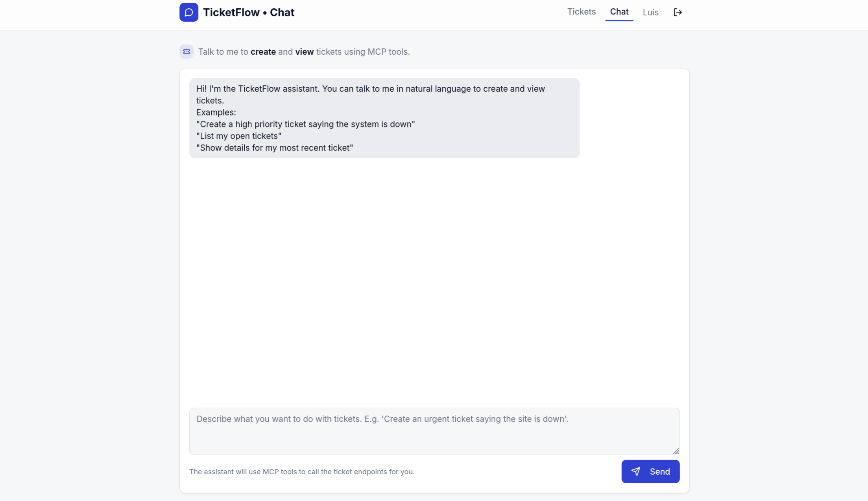Click the logout arrow icon
Image resolution: width=868 pixels, height=501 pixels.
pyautogui.click(x=678, y=12)
